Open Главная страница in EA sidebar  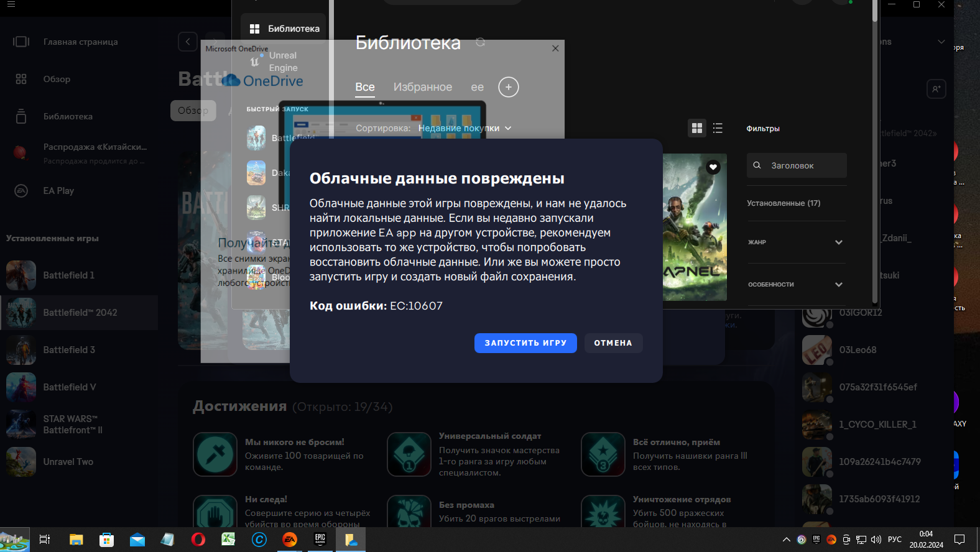click(79, 42)
